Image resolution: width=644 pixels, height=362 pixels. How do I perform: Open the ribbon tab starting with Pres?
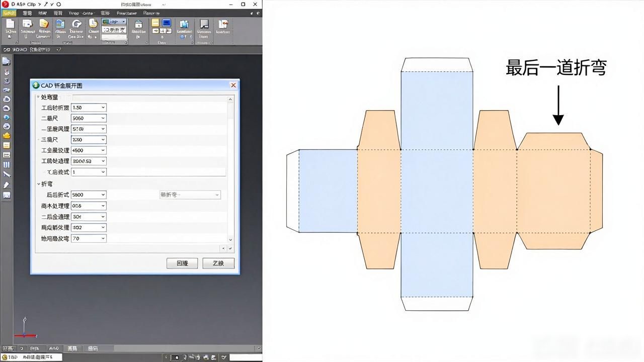(127, 13)
